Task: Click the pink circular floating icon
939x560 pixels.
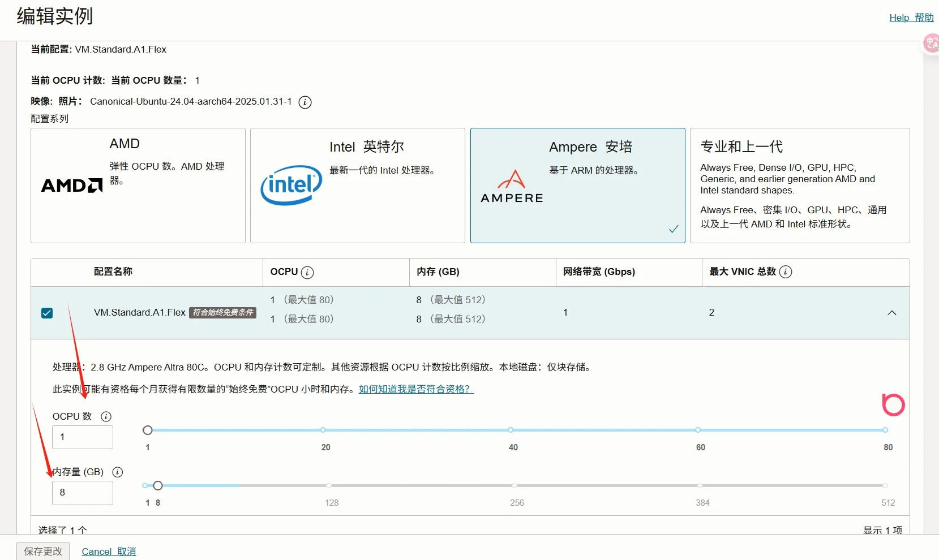Action: click(893, 405)
